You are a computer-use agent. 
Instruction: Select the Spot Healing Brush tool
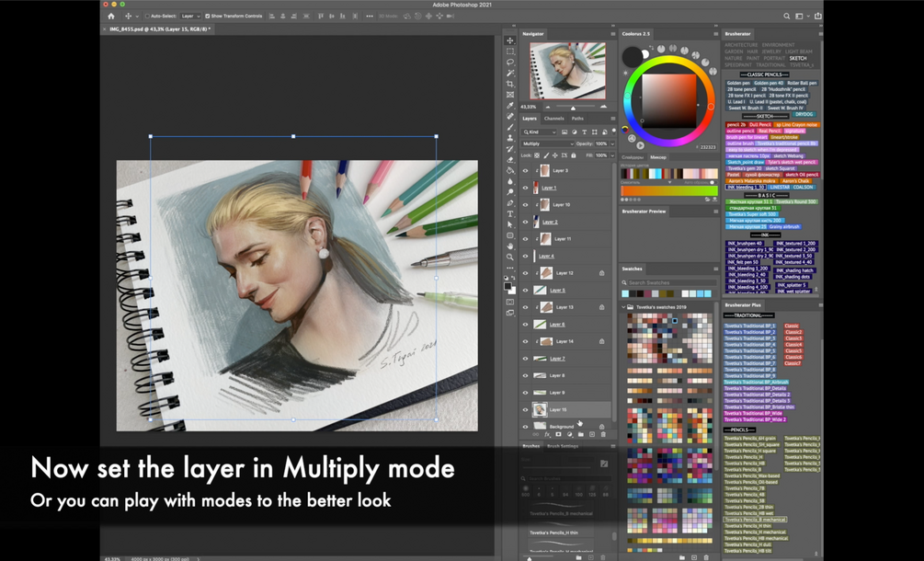point(510,116)
